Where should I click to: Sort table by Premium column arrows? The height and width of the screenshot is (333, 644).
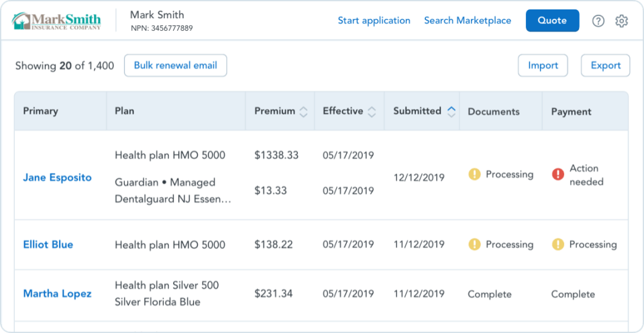(303, 112)
